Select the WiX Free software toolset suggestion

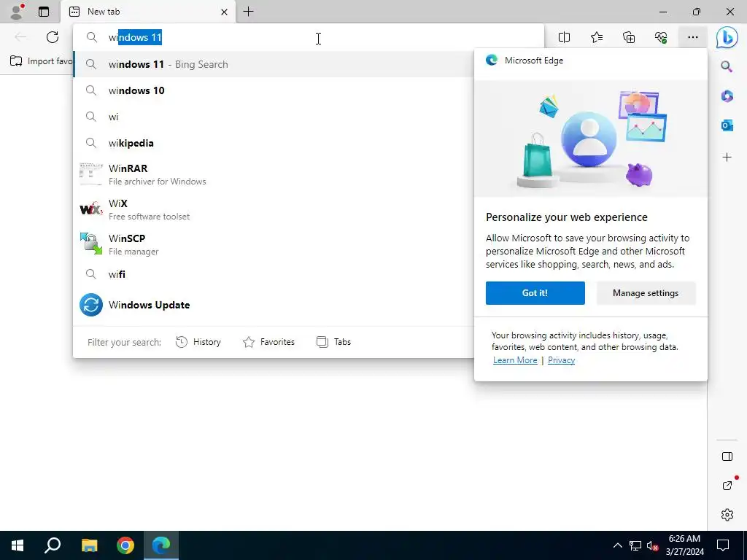274,209
